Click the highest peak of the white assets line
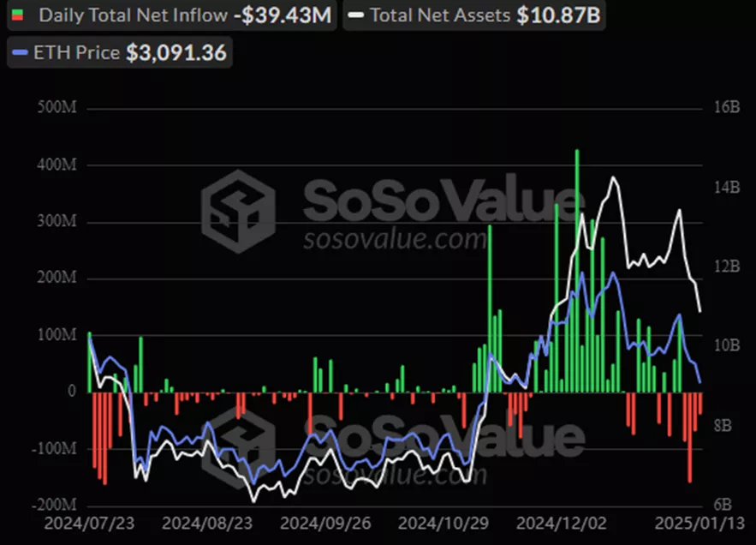The image size is (756, 545). click(613, 178)
